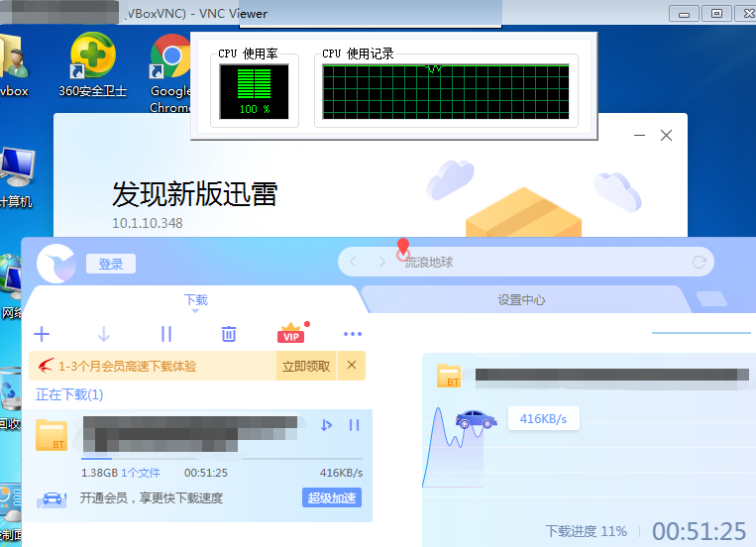The width and height of the screenshot is (756, 547).
Task: Open the network globe desktop icon
Action: point(11,285)
